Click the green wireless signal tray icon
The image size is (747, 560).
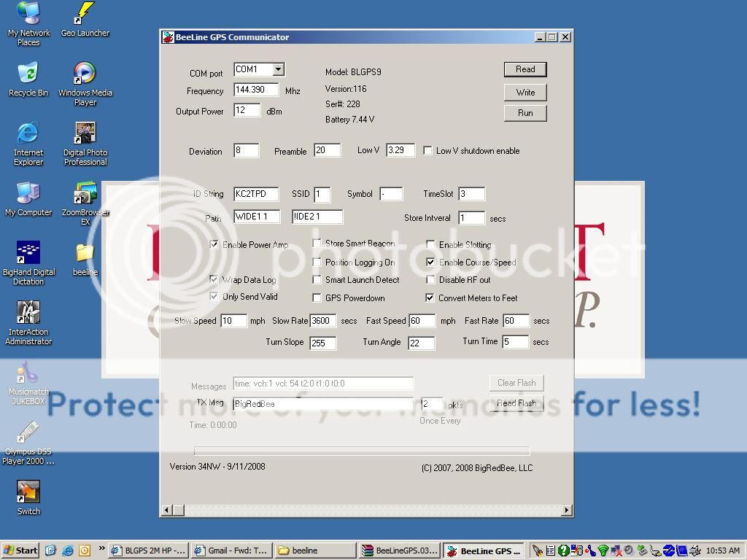pos(603,551)
